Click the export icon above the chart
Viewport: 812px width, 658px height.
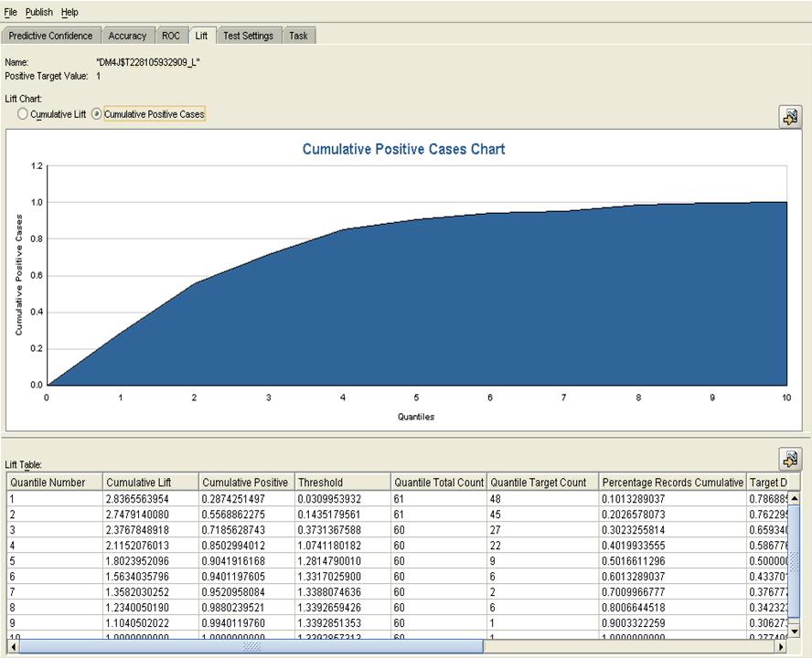(789, 117)
